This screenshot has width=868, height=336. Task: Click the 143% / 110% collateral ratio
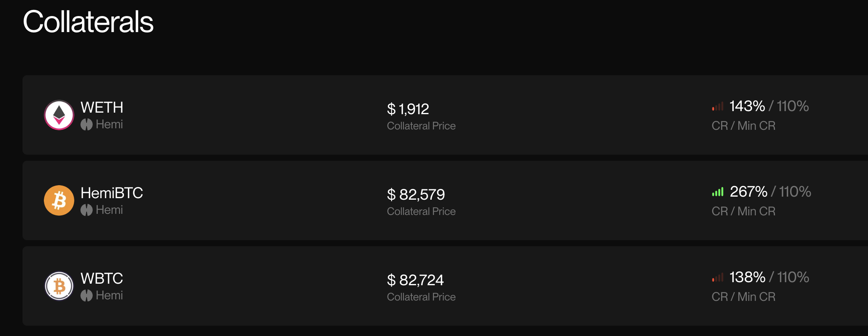coord(769,106)
